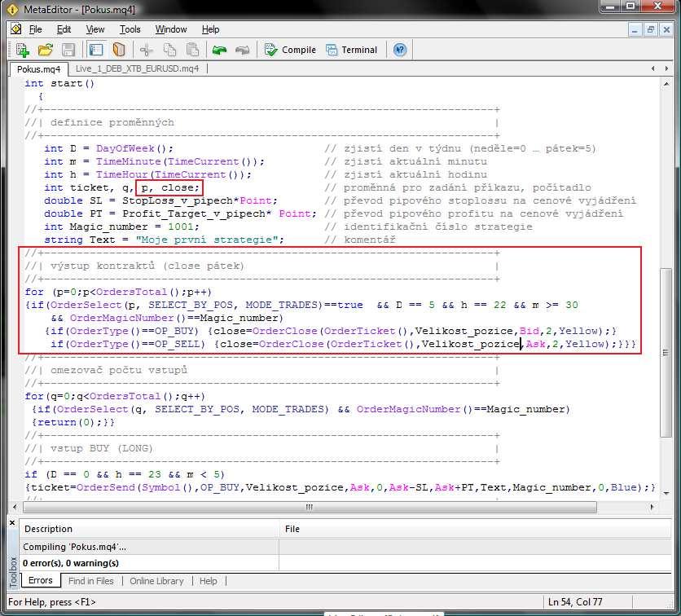The width and height of the screenshot is (681, 616).
Task: Select the "Compiling 'Pokus.mq4'..." row
Action: (345, 547)
